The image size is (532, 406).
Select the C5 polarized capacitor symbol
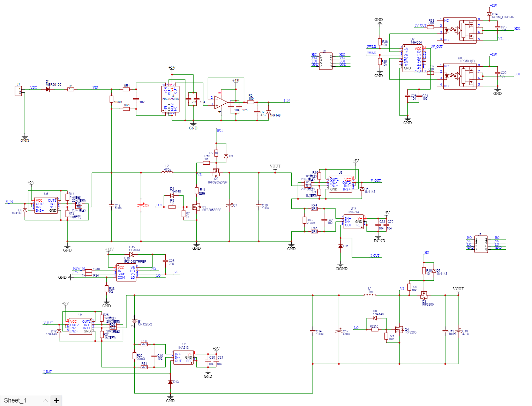coord(141,205)
